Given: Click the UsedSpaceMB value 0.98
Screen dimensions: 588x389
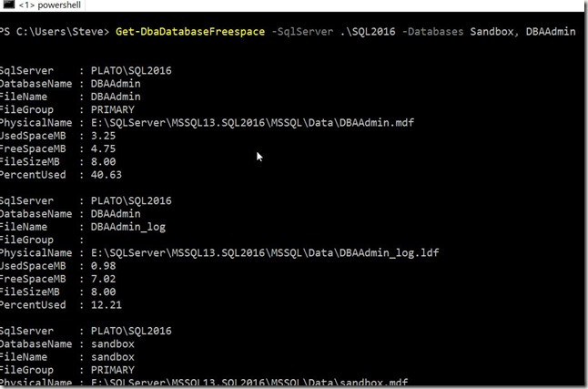Looking at the screenshot, I should pos(99,265).
